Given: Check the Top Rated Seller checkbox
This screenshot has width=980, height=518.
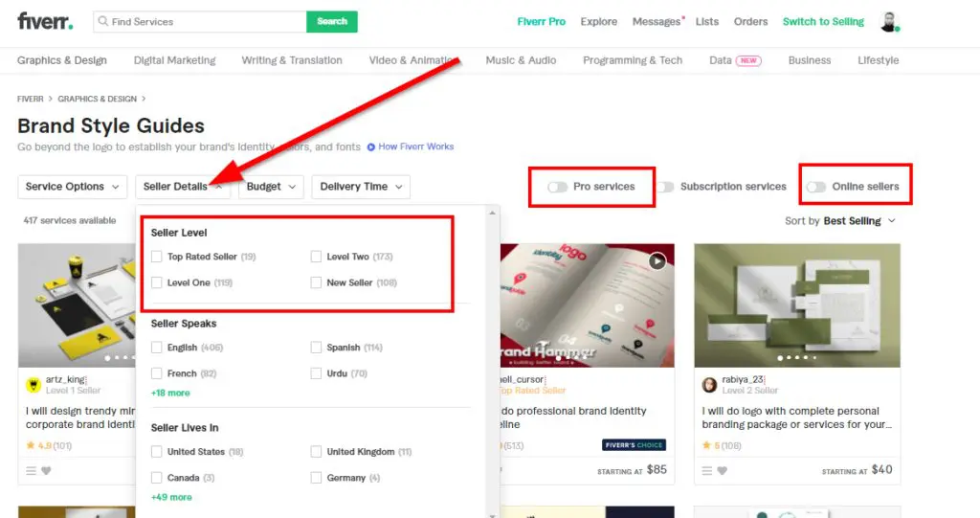Looking at the screenshot, I should pos(157,257).
